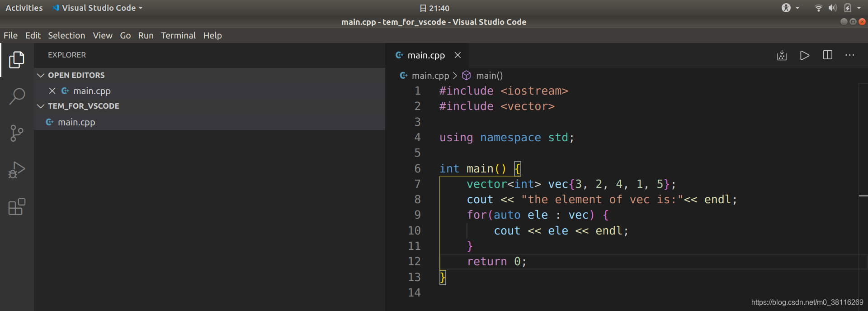Screen dimensions: 868x311
Task: Open the Selection menu
Action: [66, 35]
